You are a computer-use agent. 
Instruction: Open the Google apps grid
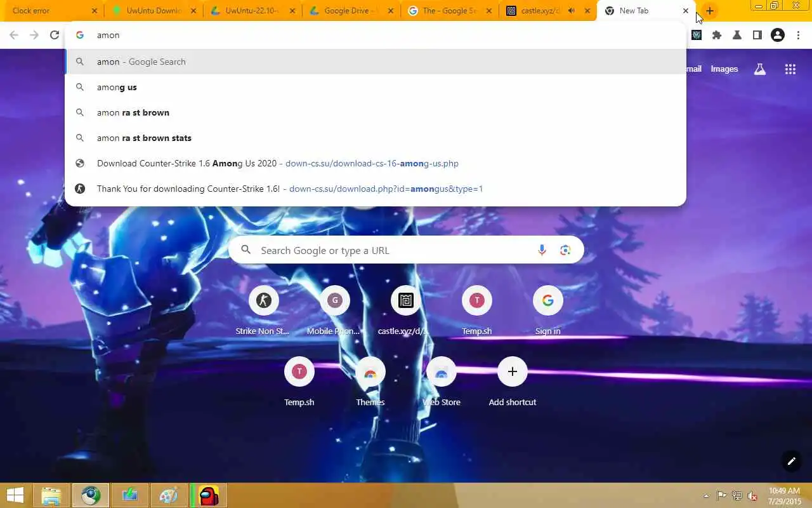[x=790, y=69]
